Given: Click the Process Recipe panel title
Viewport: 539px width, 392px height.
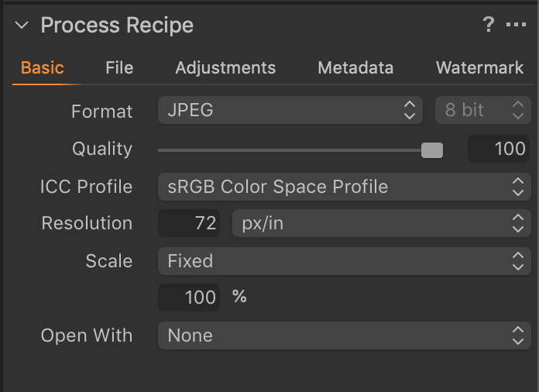Looking at the screenshot, I should pyautogui.click(x=117, y=26).
